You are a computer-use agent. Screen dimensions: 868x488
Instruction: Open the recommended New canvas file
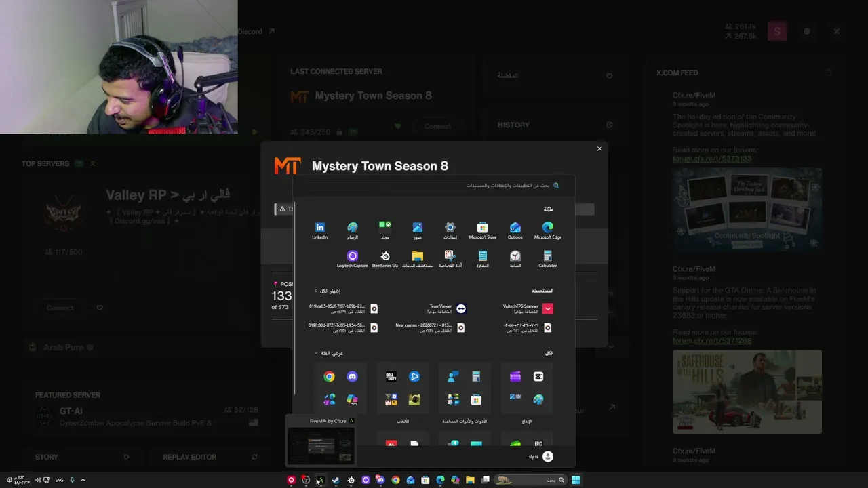tap(430, 327)
